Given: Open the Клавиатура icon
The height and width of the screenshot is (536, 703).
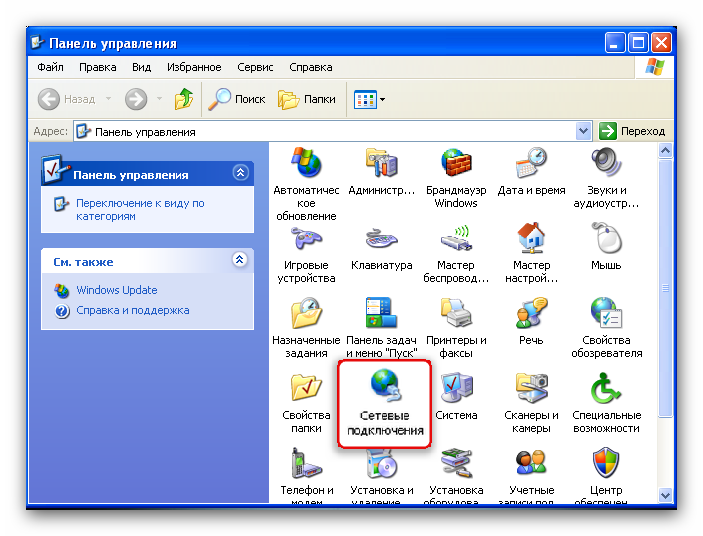Looking at the screenshot, I should click(x=381, y=238).
